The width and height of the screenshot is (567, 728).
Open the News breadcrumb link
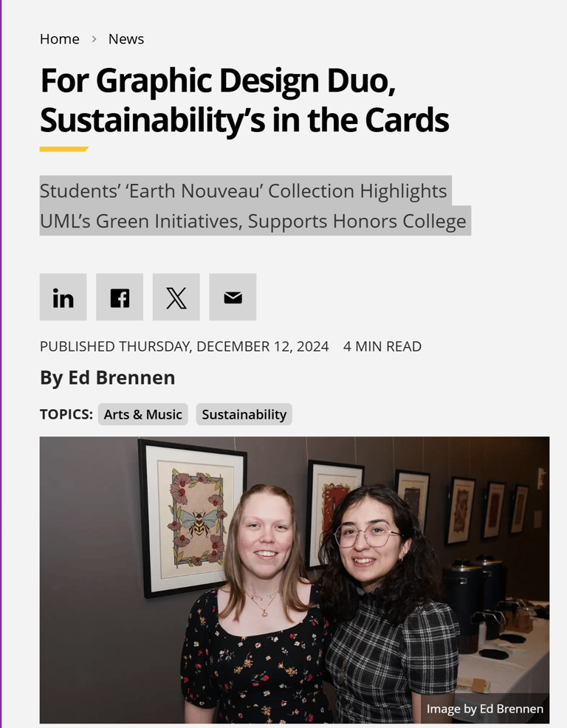click(126, 39)
